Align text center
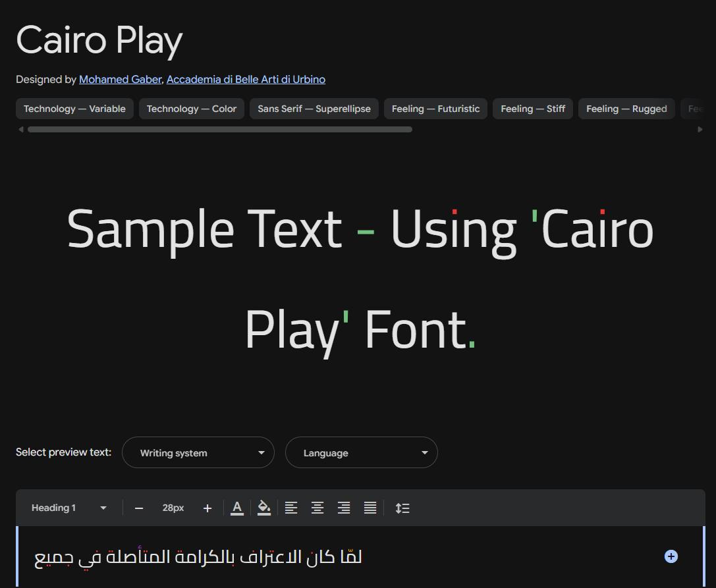The height and width of the screenshot is (588, 716). (317, 508)
